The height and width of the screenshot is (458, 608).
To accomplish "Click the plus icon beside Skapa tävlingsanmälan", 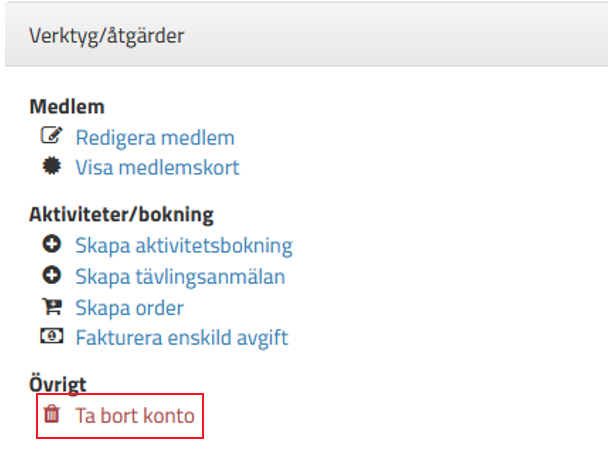I will tap(51, 276).
